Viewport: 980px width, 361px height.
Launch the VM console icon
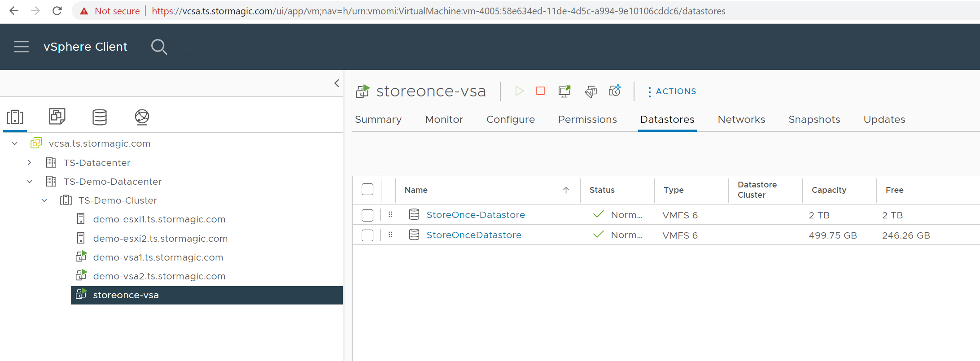pos(564,91)
